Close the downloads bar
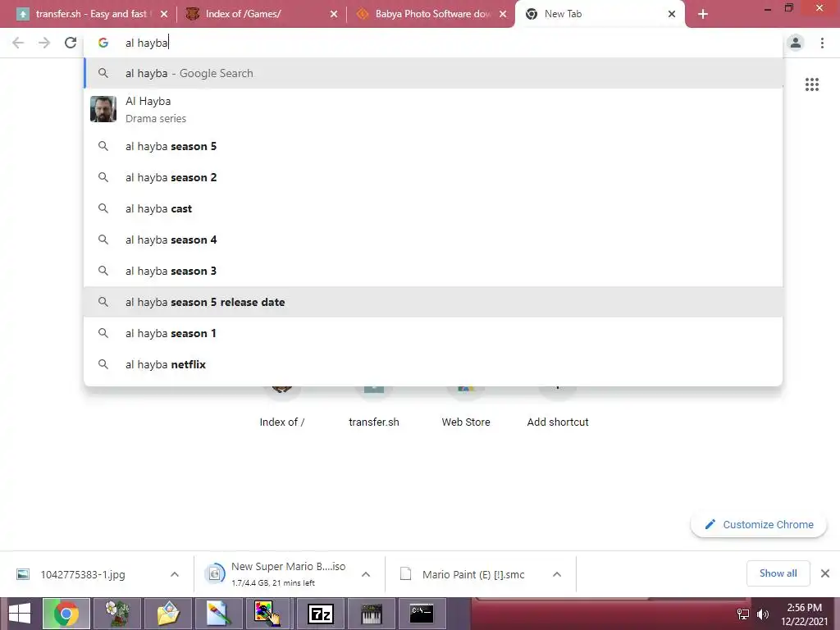Screen dimensions: 840x630 (825, 573)
